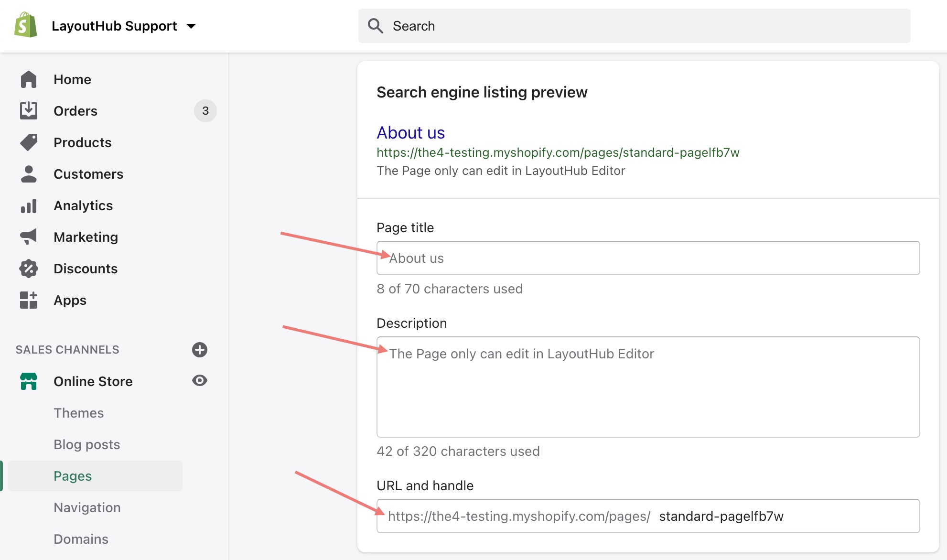The width and height of the screenshot is (947, 560).
Task: Select Pages under Online Store
Action: click(x=95, y=476)
